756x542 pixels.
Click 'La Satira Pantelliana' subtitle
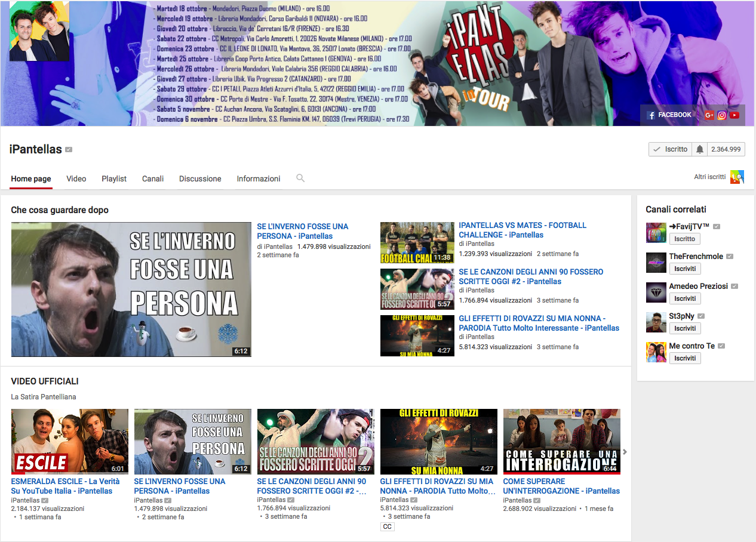(44, 396)
